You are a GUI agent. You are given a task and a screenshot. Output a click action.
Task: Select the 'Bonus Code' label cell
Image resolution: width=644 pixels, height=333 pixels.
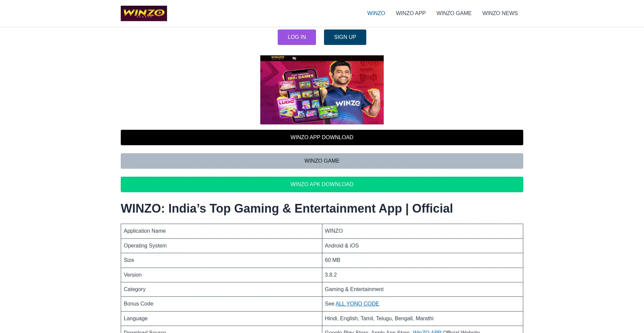point(221,304)
